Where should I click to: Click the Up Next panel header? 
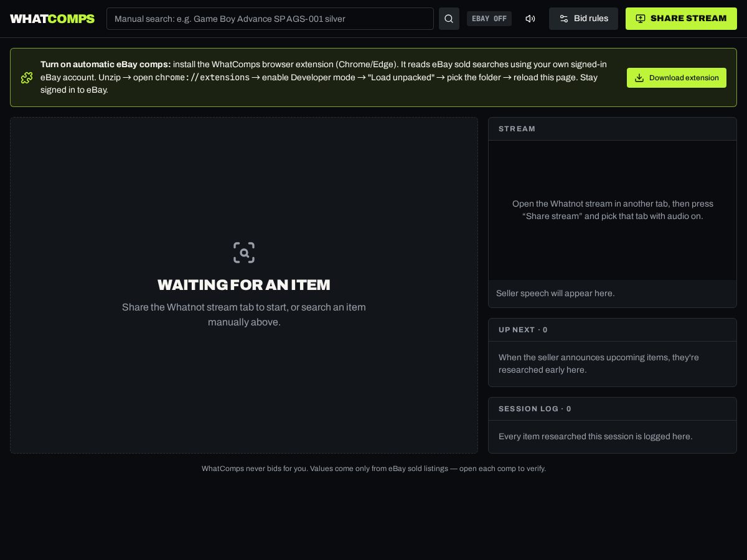point(613,330)
